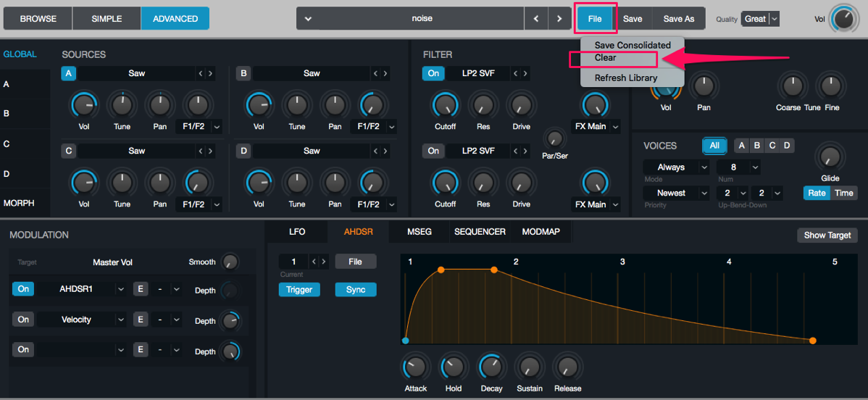The image size is (868, 400).
Task: Open the Voices Mode Always dropdown
Action: tap(676, 167)
